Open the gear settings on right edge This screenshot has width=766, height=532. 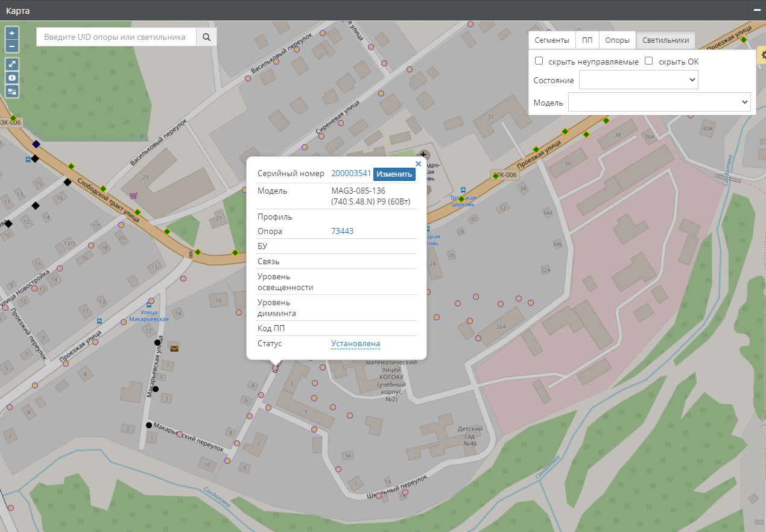[x=761, y=54]
